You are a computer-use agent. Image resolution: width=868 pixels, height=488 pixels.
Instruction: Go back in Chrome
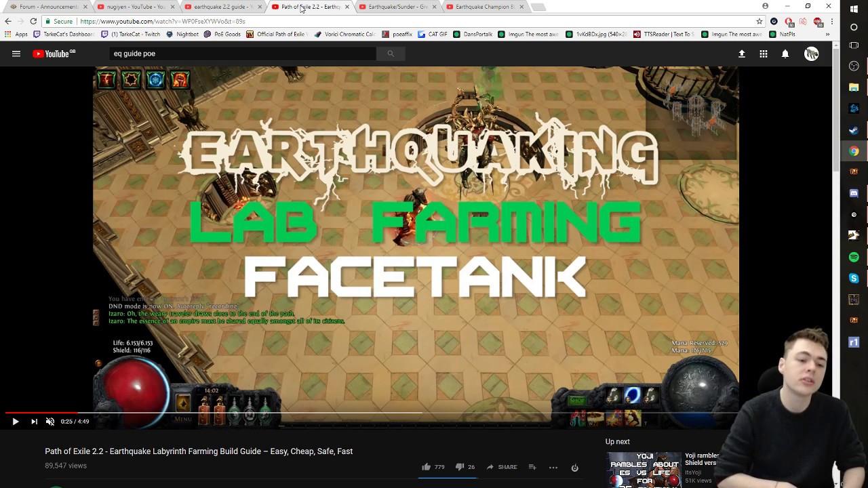(x=8, y=22)
